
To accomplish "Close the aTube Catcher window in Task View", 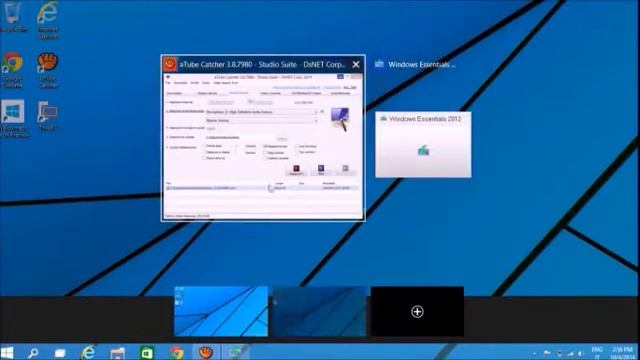I will pos(356,64).
